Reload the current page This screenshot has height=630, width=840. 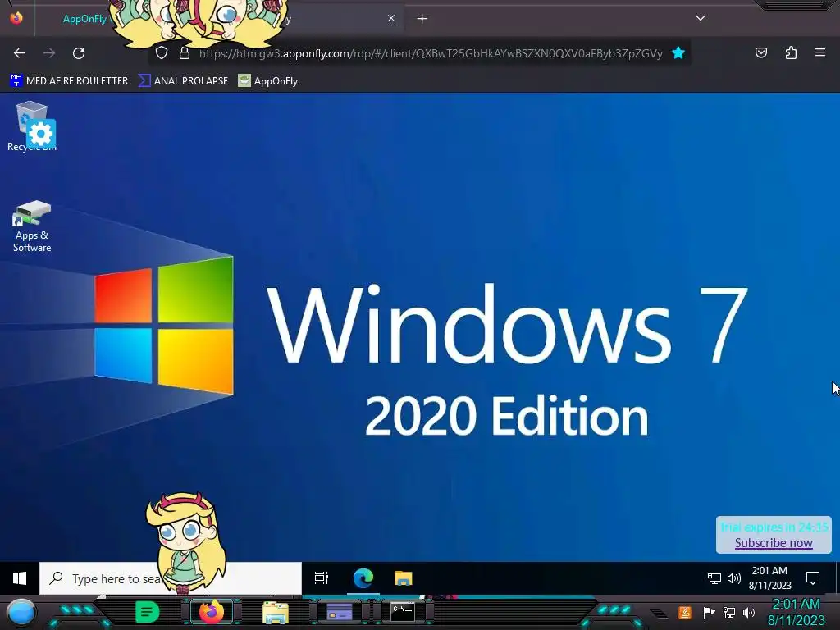[x=79, y=53]
